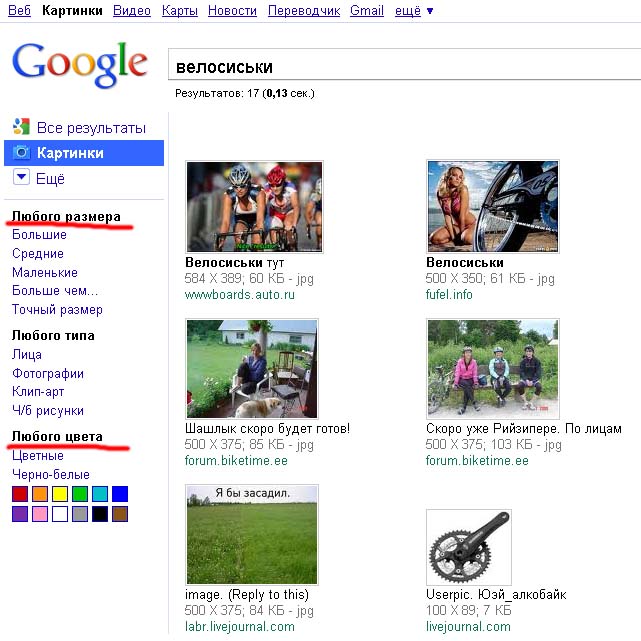Screen dimensions: 641x641
Task: Open the Gmail link
Action: coord(367,11)
